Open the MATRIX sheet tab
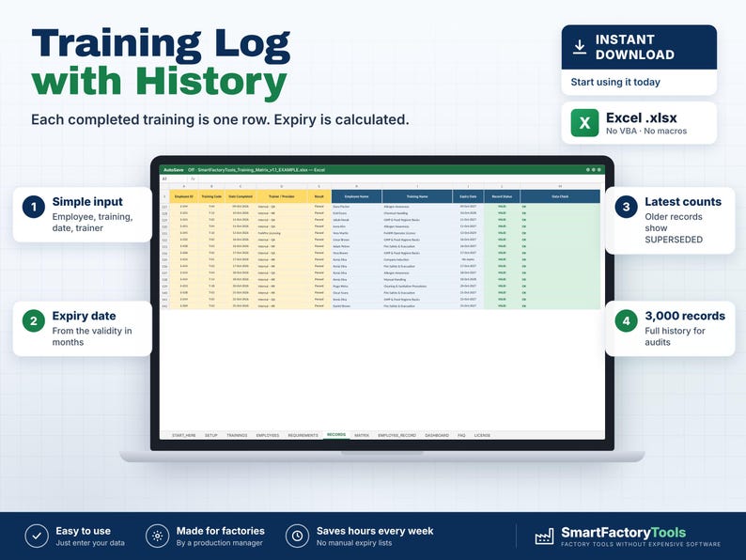The image size is (746, 560). [362, 435]
